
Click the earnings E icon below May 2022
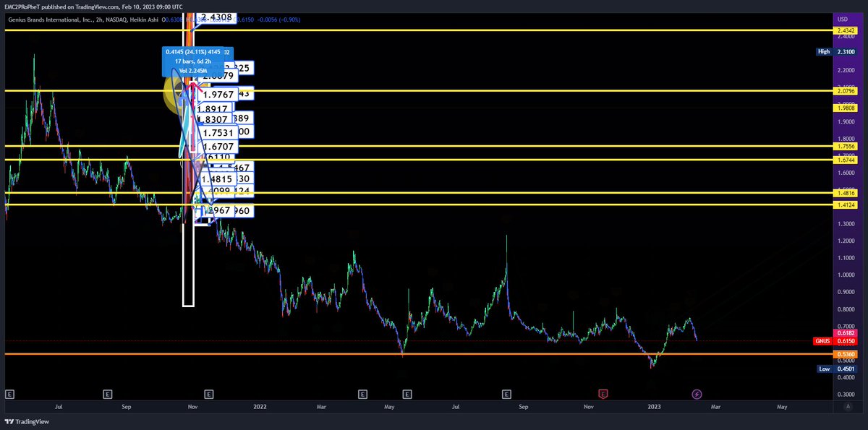click(x=362, y=395)
